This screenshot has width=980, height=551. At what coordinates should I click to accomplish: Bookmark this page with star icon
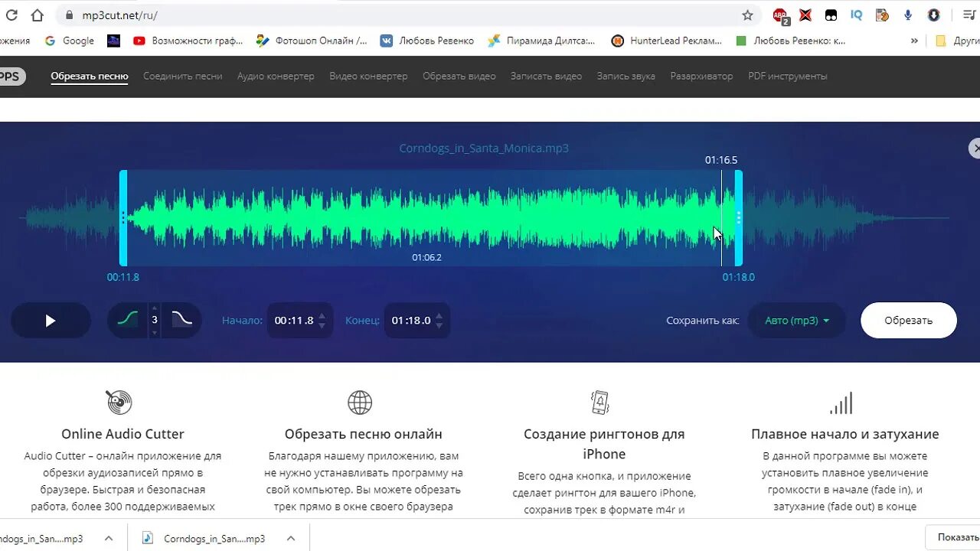[747, 15]
